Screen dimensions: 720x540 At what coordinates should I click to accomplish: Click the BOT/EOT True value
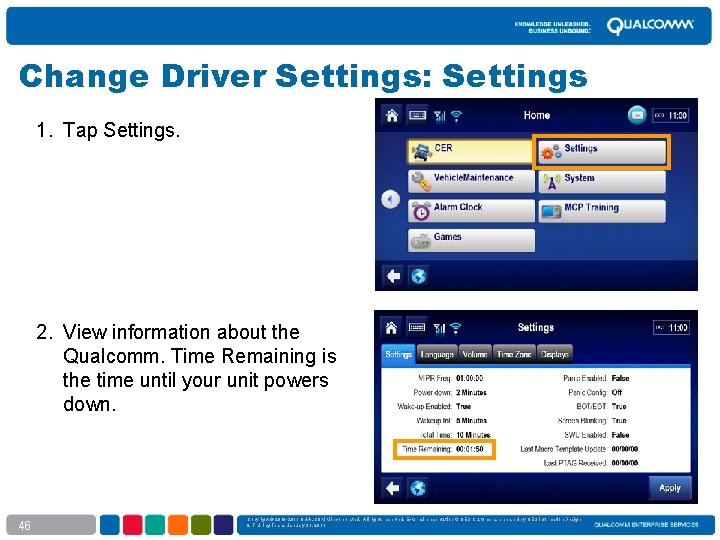click(x=619, y=406)
